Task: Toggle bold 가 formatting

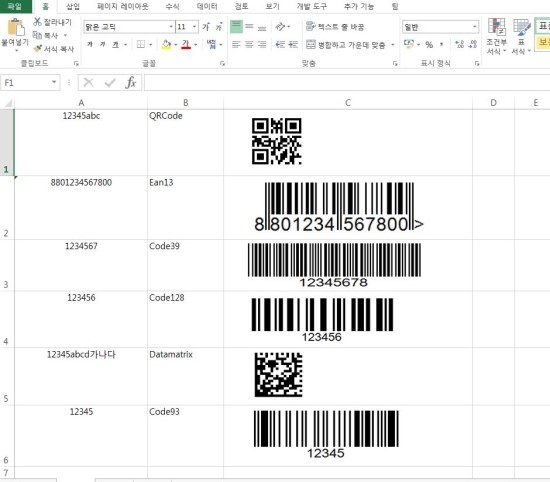Action: tap(90, 44)
